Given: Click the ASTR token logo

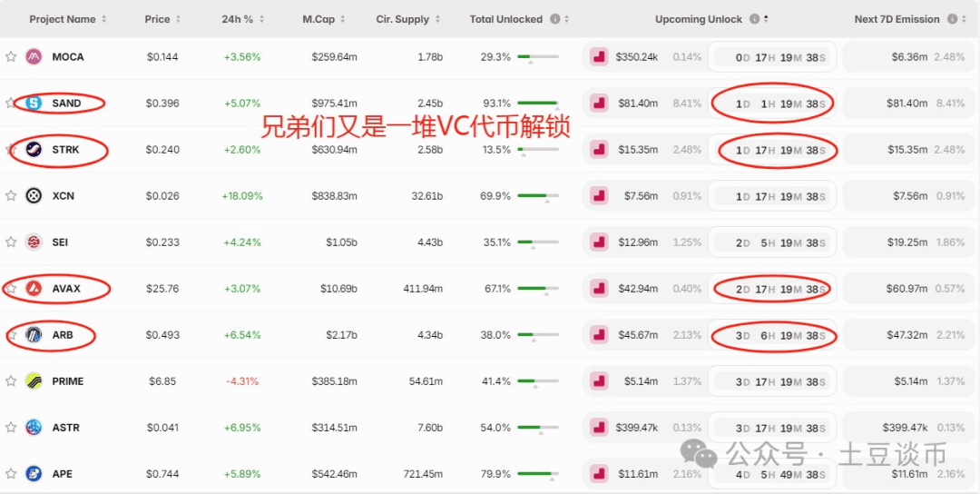Looking at the screenshot, I should 34,427.
